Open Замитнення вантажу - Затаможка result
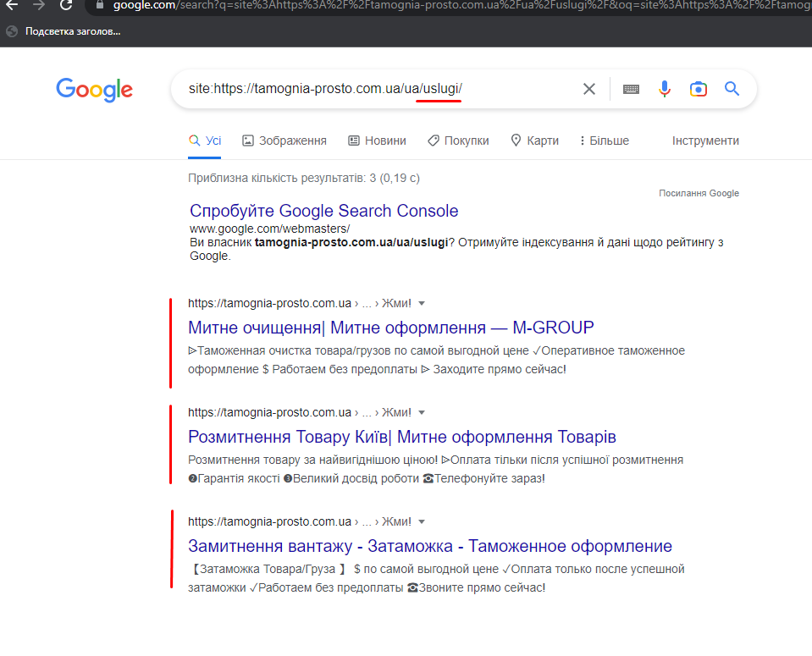 430,546
